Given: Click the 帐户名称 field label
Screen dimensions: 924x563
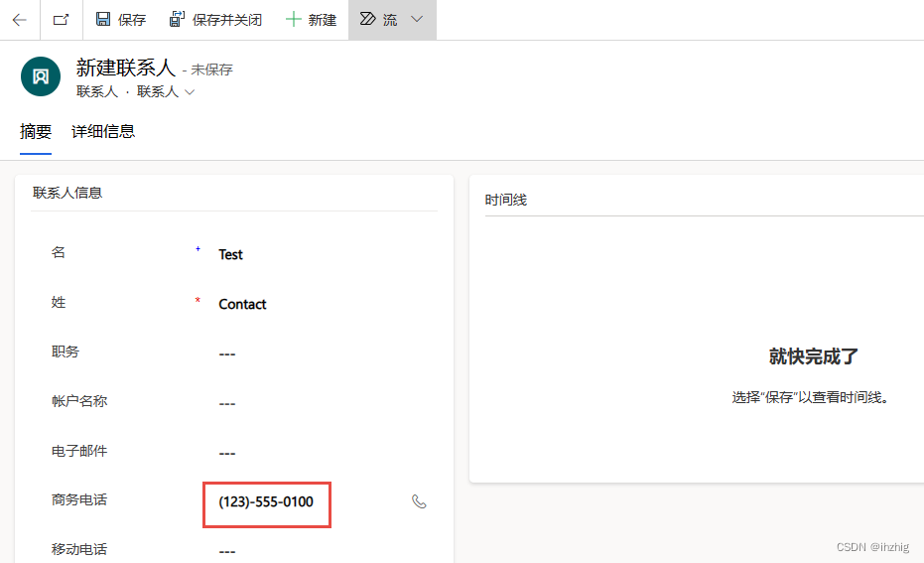Looking at the screenshot, I should (x=79, y=401).
